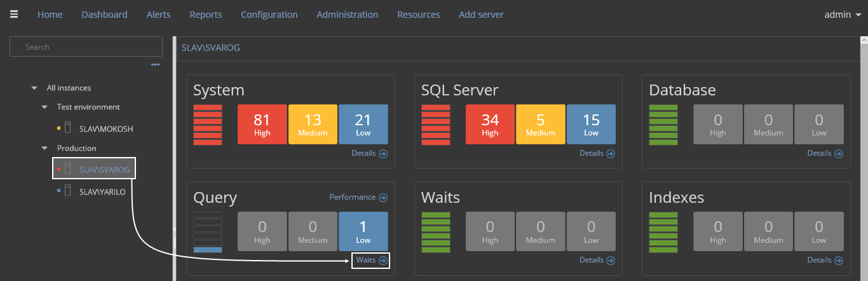
Task: Go to the Configuration menu
Action: coord(269,15)
